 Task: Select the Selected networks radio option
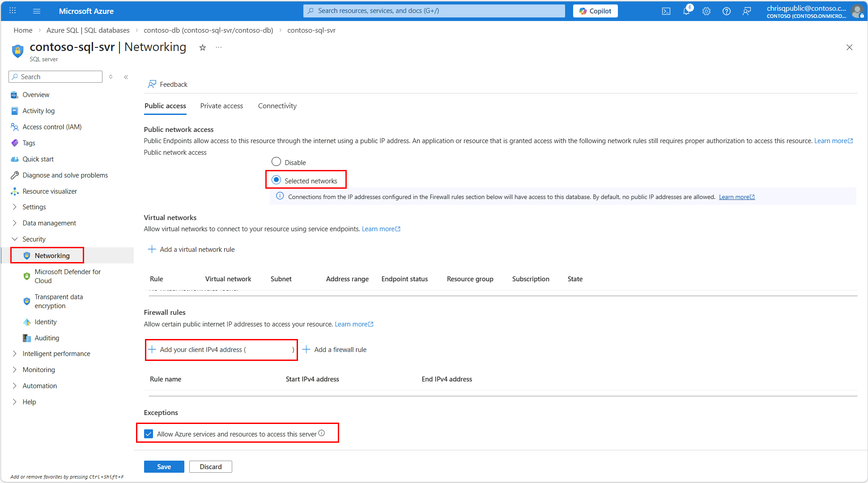coord(277,180)
